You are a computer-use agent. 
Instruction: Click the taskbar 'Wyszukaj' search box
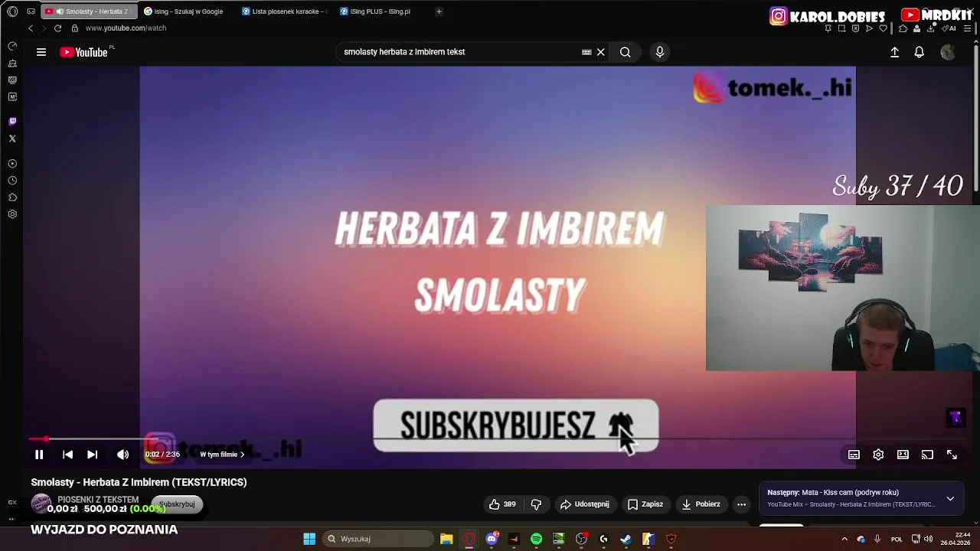(x=379, y=539)
